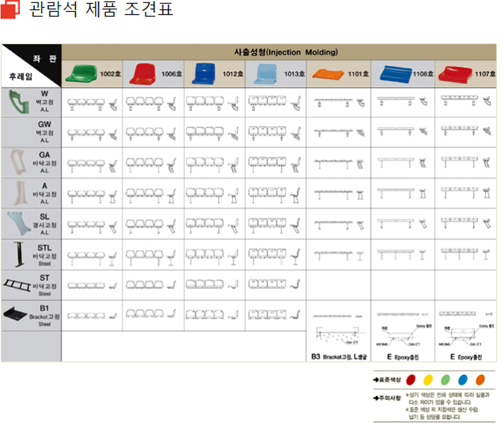Click the ST steel ladder frame icon
Viewport: 504px width, 429px height.
coord(16,285)
